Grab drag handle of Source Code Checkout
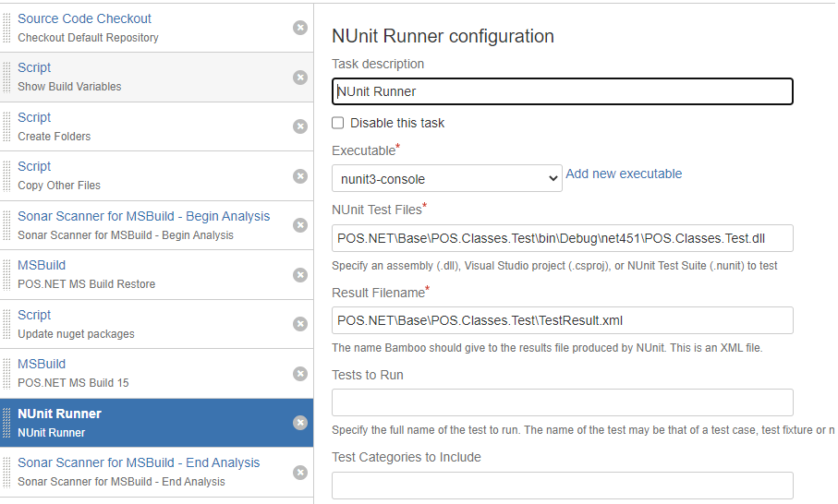 pyautogui.click(x=7, y=28)
